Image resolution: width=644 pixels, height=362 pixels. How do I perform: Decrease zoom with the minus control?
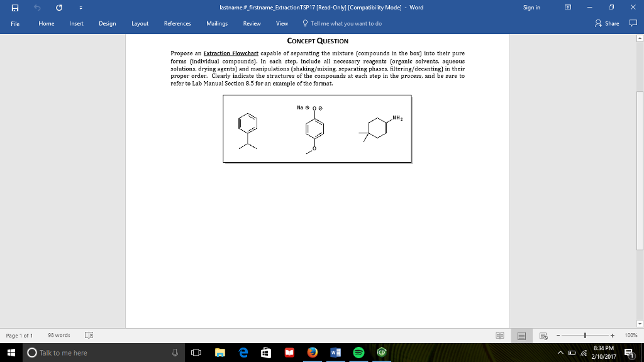coord(559,335)
